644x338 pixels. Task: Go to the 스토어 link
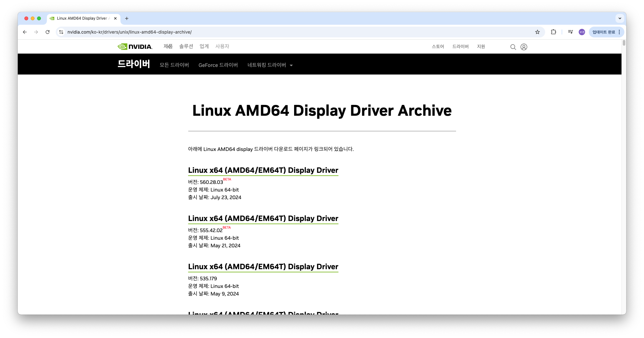pyautogui.click(x=438, y=47)
